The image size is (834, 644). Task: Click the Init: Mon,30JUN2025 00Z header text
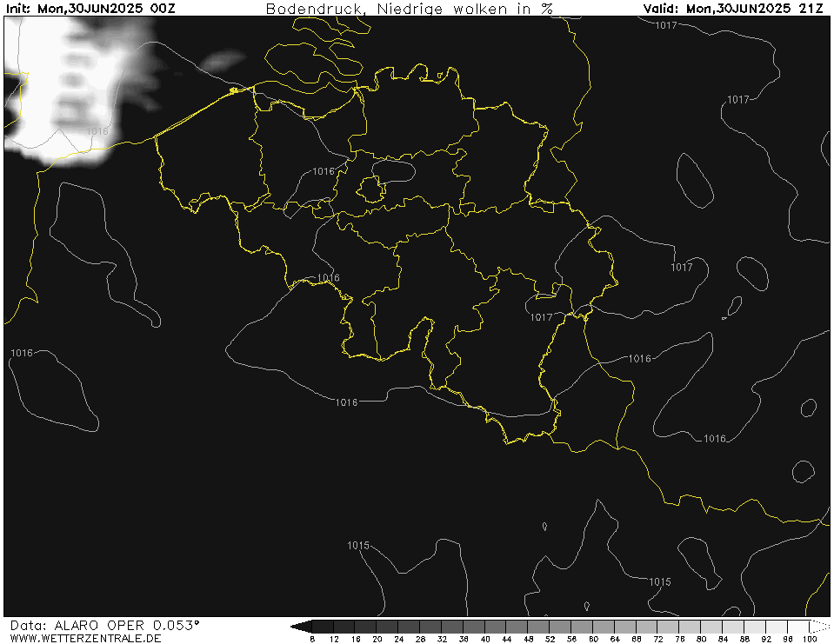pos(90,8)
